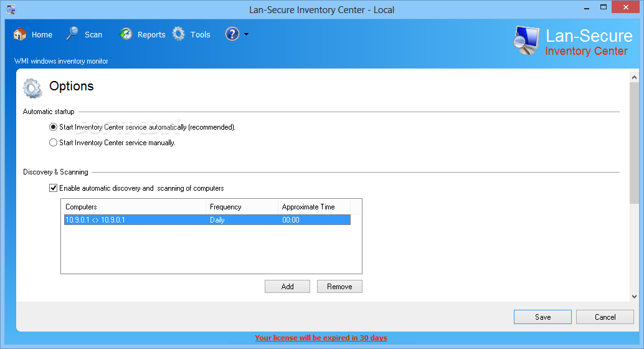
Task: Minimize the Inventory Center window
Action: click(587, 8)
